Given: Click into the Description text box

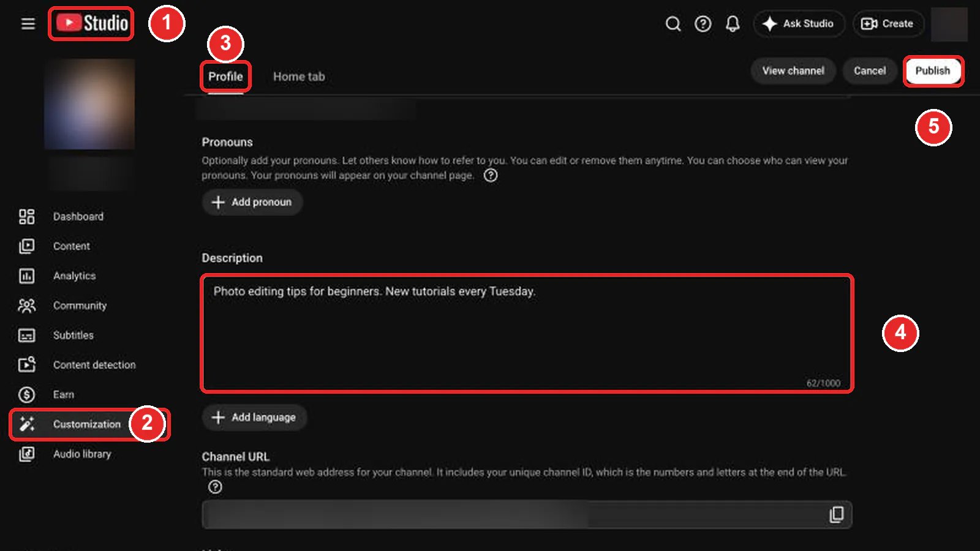Looking at the screenshot, I should click(527, 334).
